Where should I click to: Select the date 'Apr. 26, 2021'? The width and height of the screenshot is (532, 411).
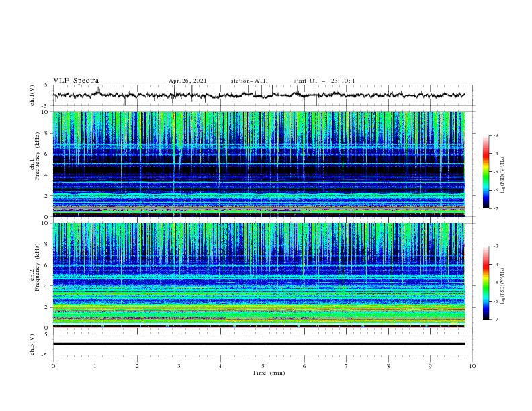(x=187, y=81)
